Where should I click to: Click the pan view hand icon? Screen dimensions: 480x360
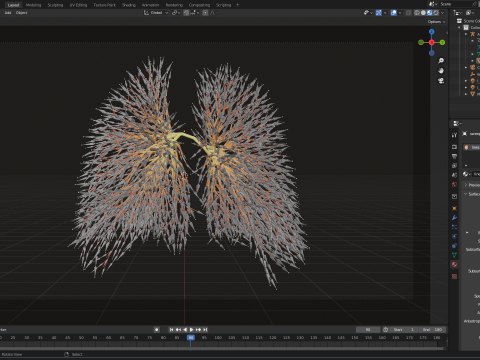[441, 71]
